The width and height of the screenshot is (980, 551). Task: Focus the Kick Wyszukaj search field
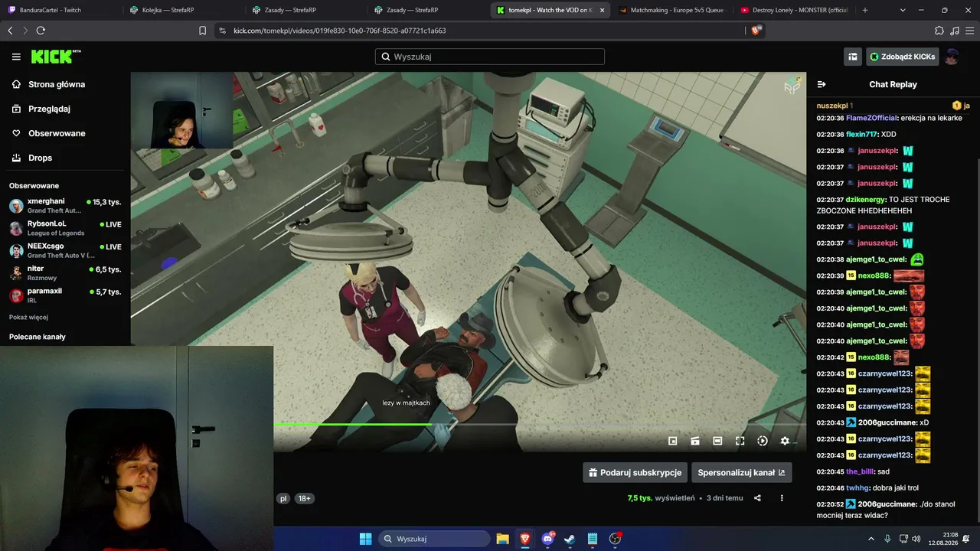[490, 57]
